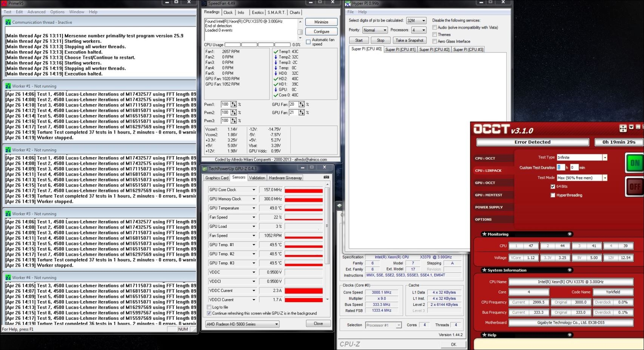Open the GPU Temperature sensor dropdown

254,208
